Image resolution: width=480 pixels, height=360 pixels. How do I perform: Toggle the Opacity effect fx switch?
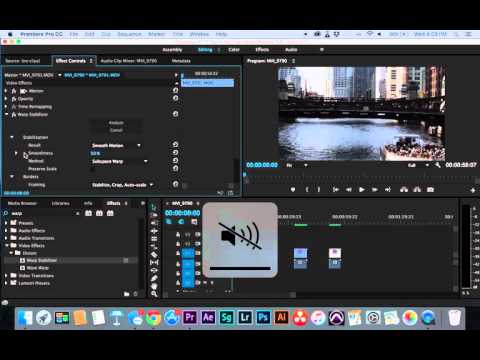coord(14,99)
